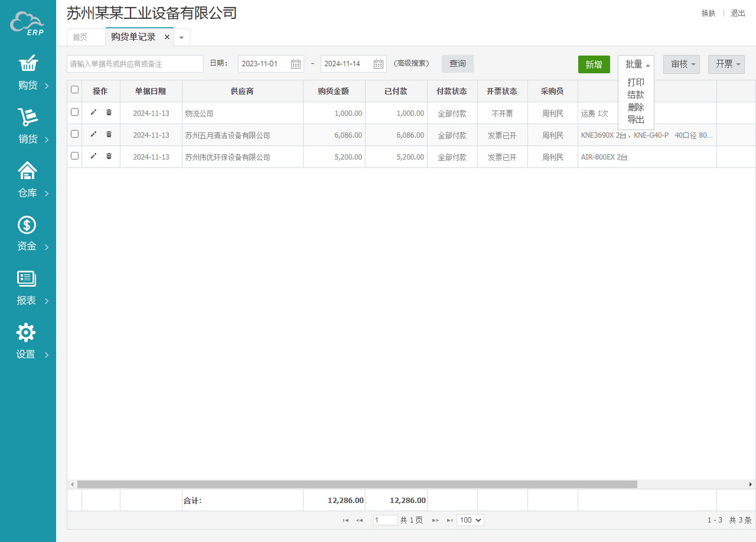Check the box for 物流公司 row

(75, 112)
